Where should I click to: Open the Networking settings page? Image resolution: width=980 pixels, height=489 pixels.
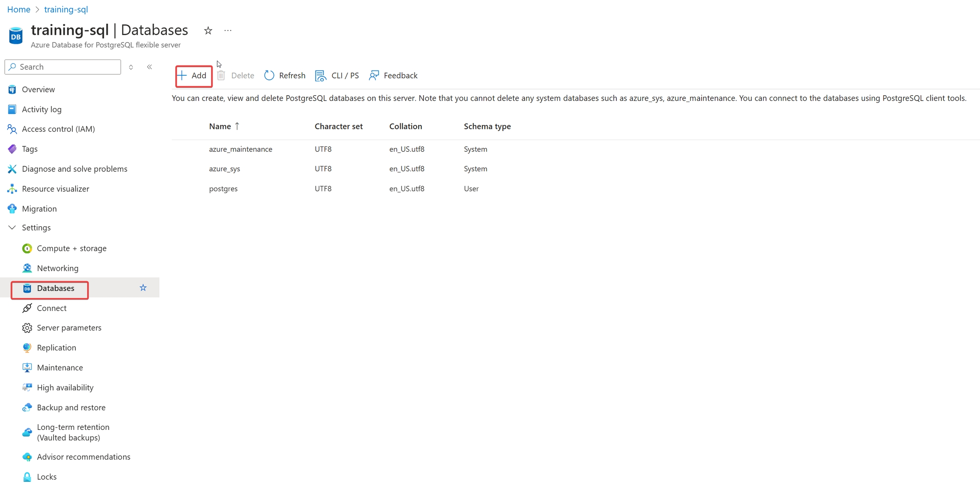tap(57, 268)
